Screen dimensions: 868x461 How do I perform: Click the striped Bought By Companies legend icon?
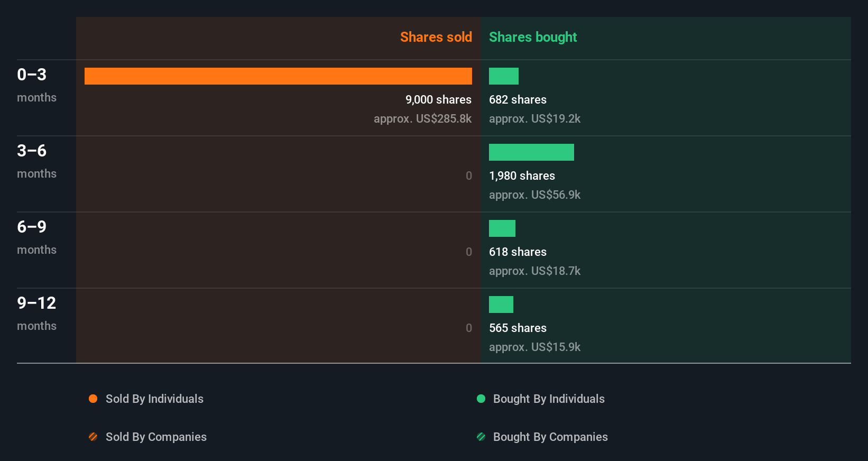tap(481, 437)
